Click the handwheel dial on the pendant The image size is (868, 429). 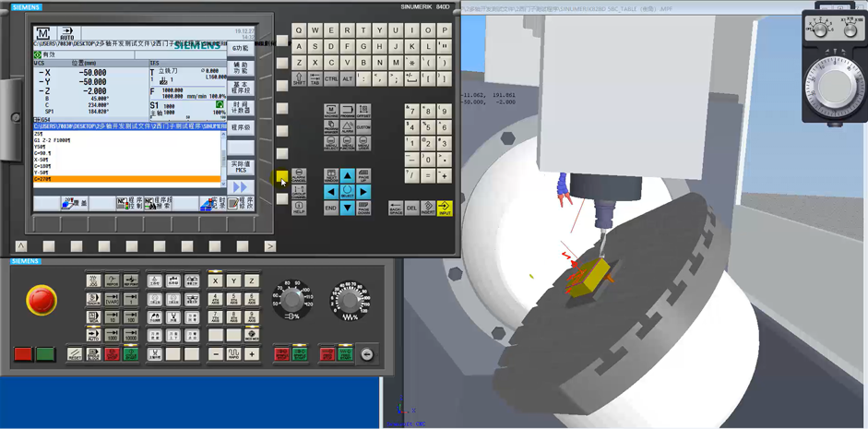(836, 87)
